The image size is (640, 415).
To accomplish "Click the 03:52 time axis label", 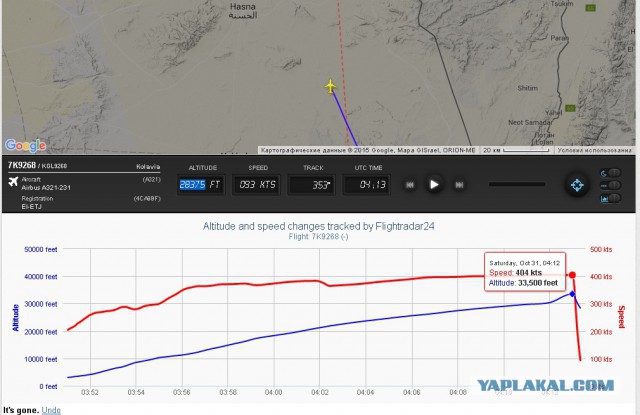I will pos(89,392).
